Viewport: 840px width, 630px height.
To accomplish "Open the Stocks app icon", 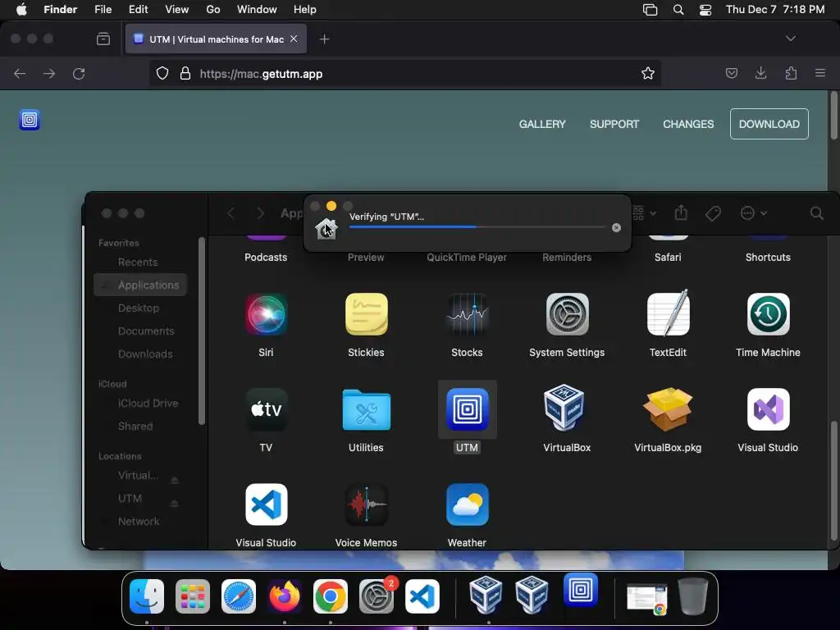I will (467, 314).
